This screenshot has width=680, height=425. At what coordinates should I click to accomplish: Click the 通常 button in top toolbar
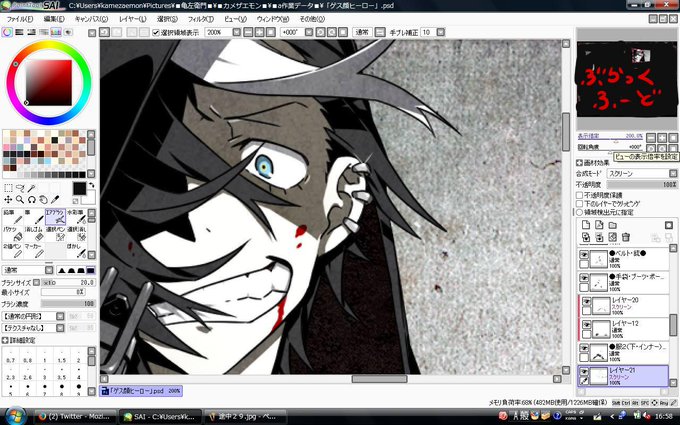pyautogui.click(x=362, y=32)
